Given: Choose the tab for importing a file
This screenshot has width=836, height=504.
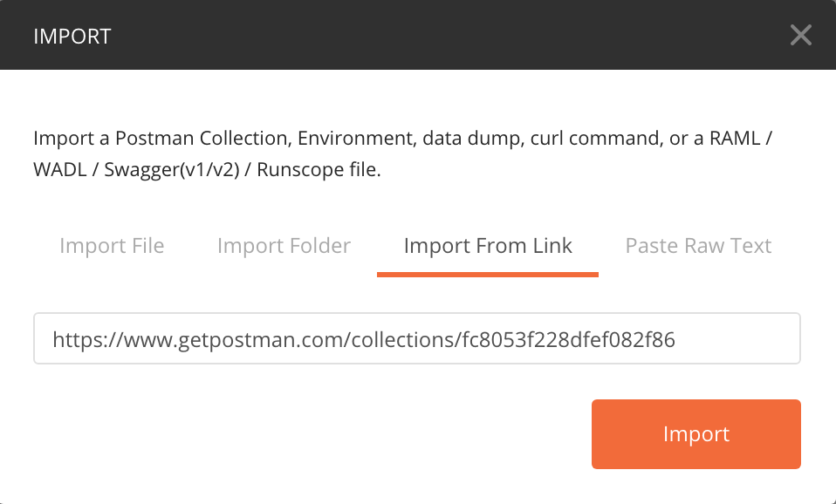Looking at the screenshot, I should point(112,246).
